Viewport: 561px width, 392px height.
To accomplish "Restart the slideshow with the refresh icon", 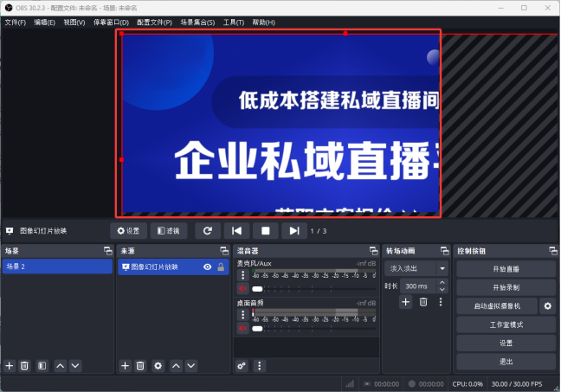I will [207, 231].
